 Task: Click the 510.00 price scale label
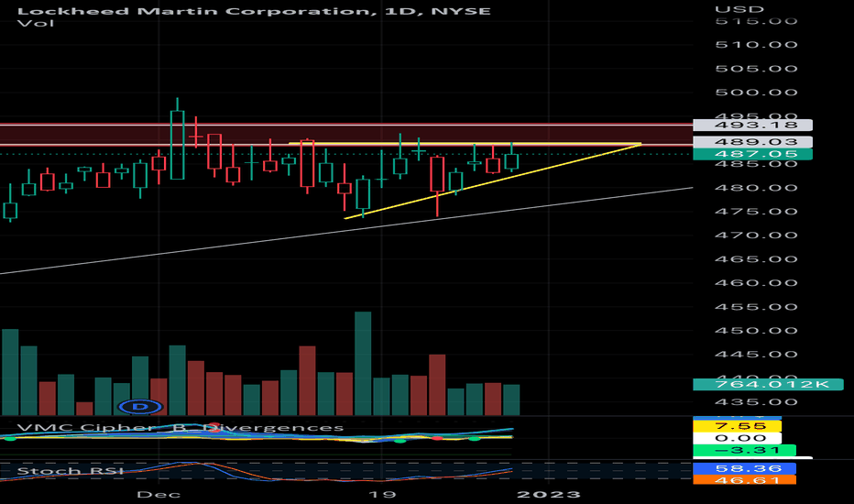757,45
